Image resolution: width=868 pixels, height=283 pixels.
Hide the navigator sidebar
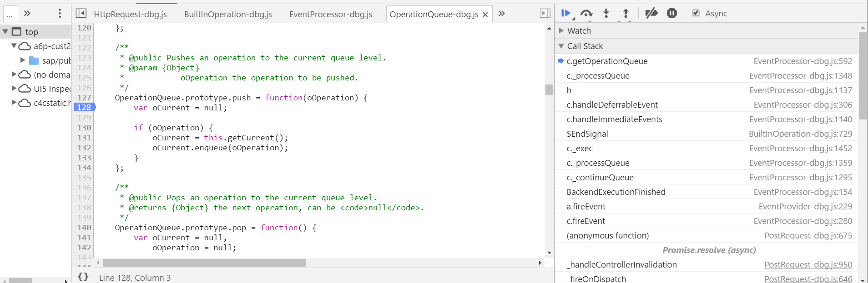pyautogui.click(x=81, y=14)
